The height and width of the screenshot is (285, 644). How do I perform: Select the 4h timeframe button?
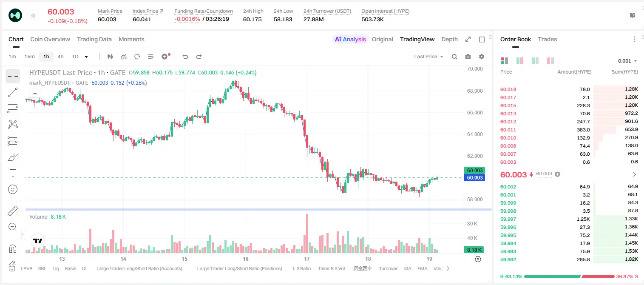pos(60,57)
